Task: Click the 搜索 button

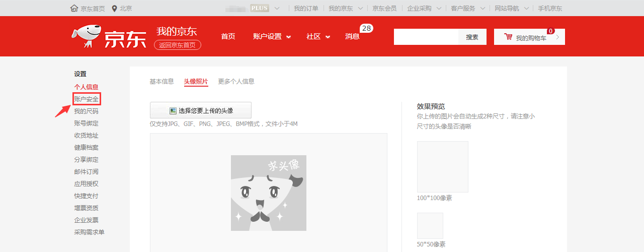Action: [472, 37]
